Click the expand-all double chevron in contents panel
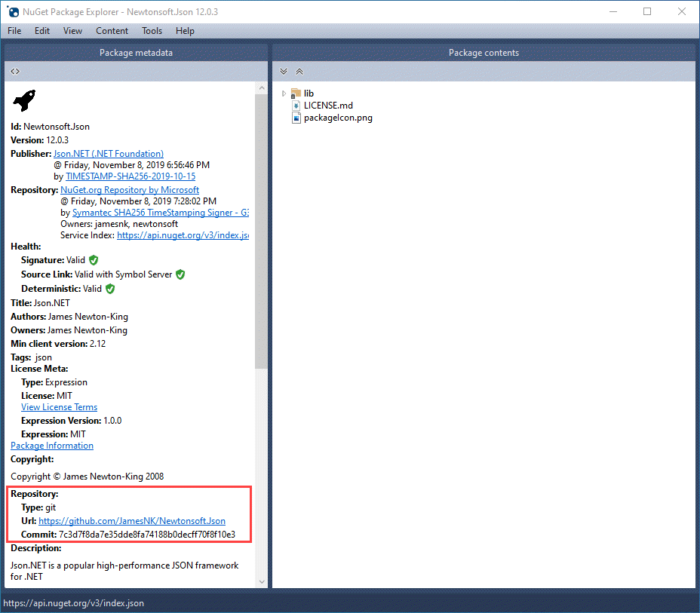The image size is (700, 613). click(x=283, y=71)
